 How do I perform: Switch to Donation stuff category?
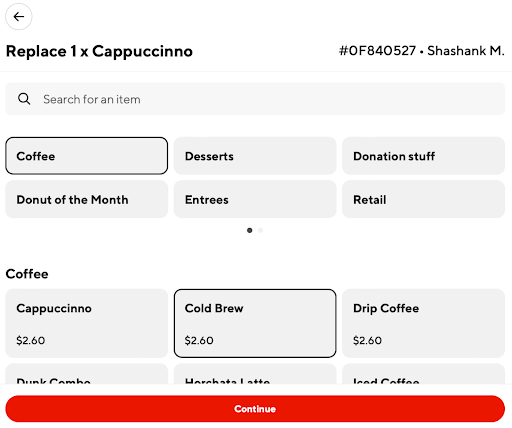(x=423, y=156)
